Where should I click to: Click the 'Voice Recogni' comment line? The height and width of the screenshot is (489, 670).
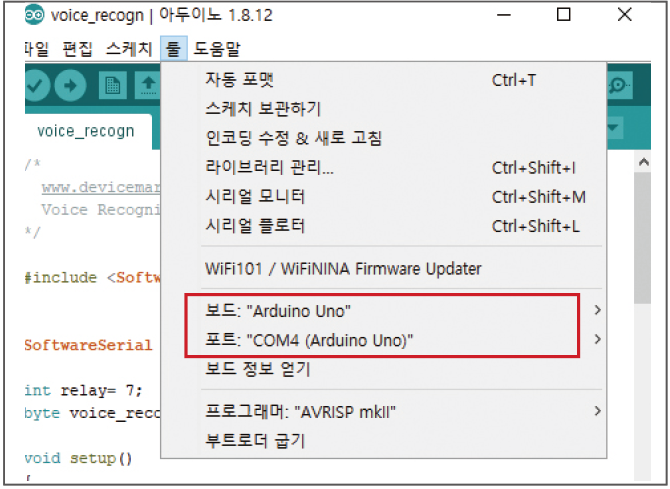[101, 210]
